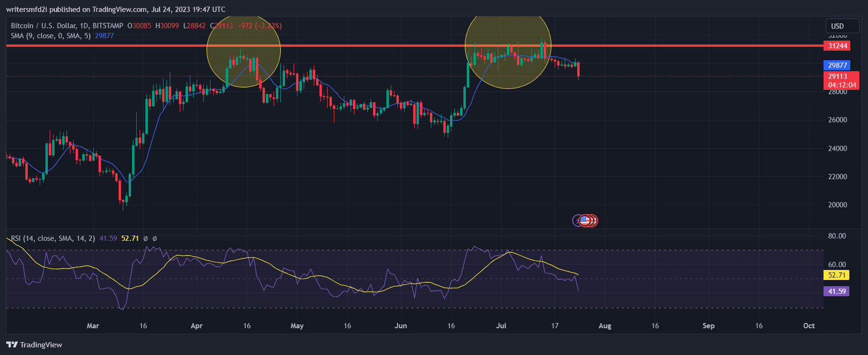Open the Bitcoin / U.S. Dollar symbol title

pyautogui.click(x=67, y=26)
